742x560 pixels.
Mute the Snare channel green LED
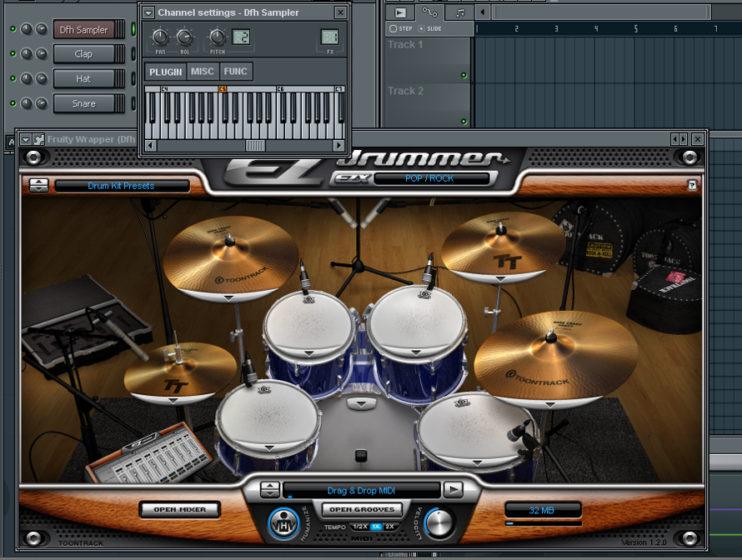point(13,103)
